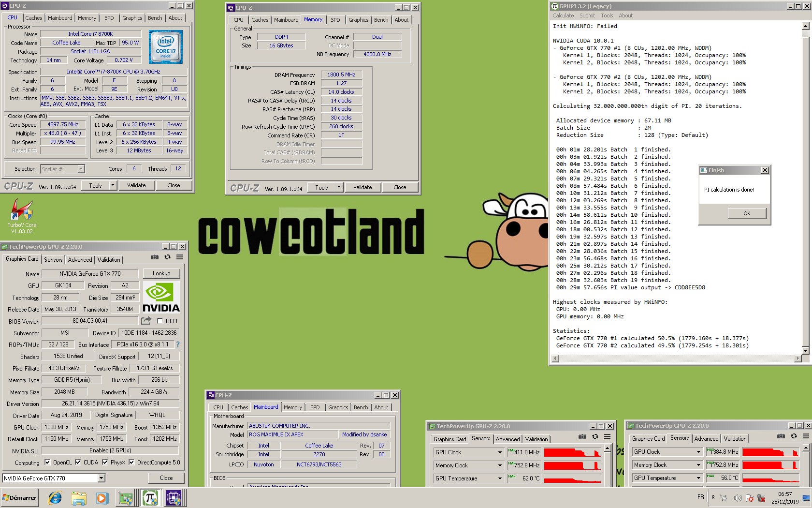Viewport: 812px width, 508px height.
Task: Click the Démarrer start button
Action: click(x=20, y=498)
